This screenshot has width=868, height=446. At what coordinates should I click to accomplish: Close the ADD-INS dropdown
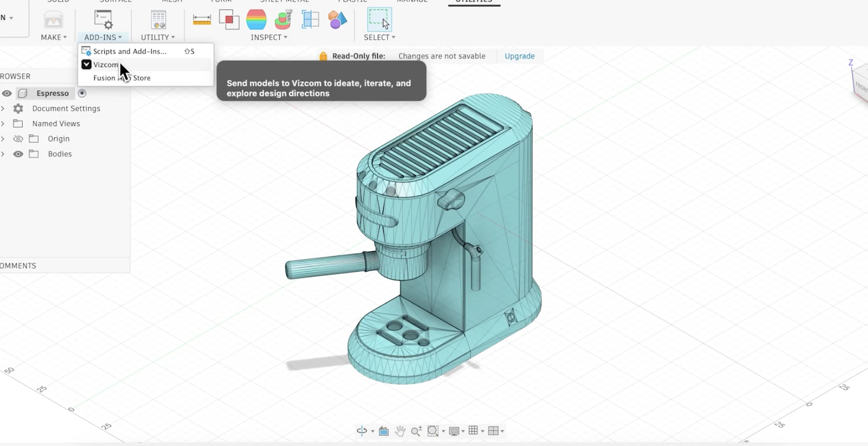coord(103,38)
